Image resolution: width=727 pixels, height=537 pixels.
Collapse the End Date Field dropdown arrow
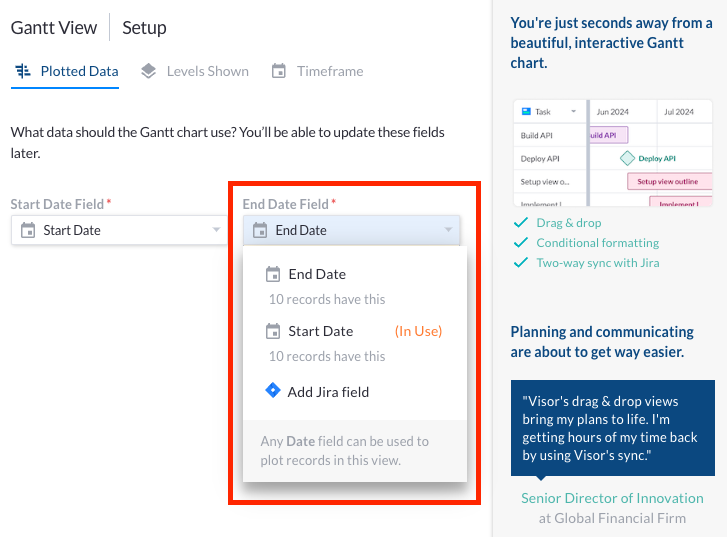tap(449, 231)
